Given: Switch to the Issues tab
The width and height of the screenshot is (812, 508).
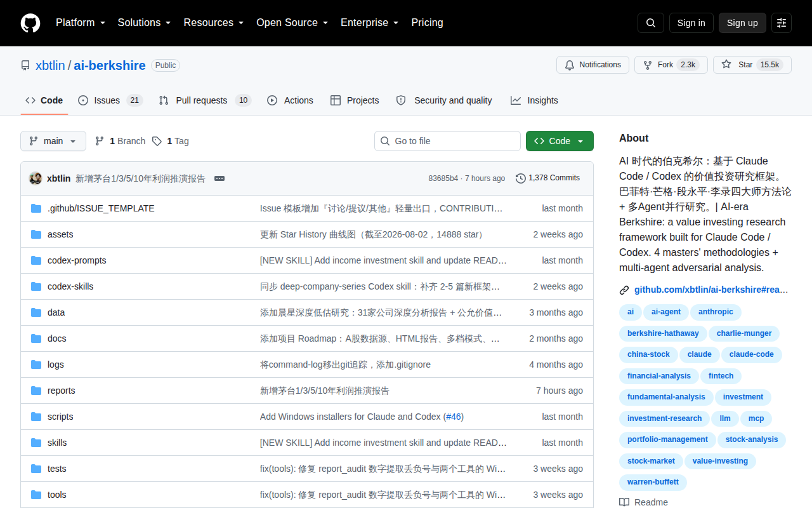Looking at the screenshot, I should point(110,100).
